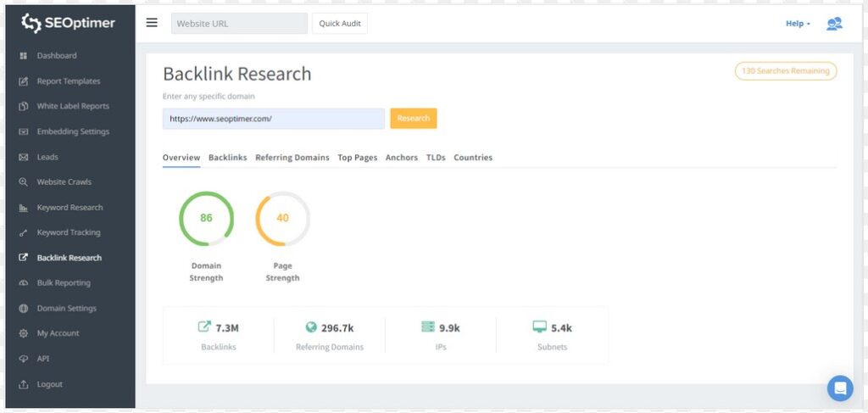Image resolution: width=868 pixels, height=413 pixels.
Task: Click the Backlink Research page heading
Action: point(237,74)
